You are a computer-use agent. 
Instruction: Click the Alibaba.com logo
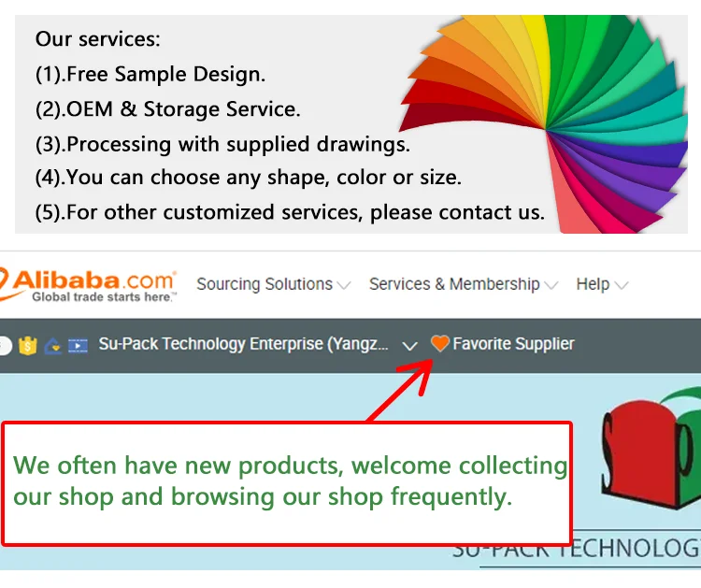click(x=88, y=285)
